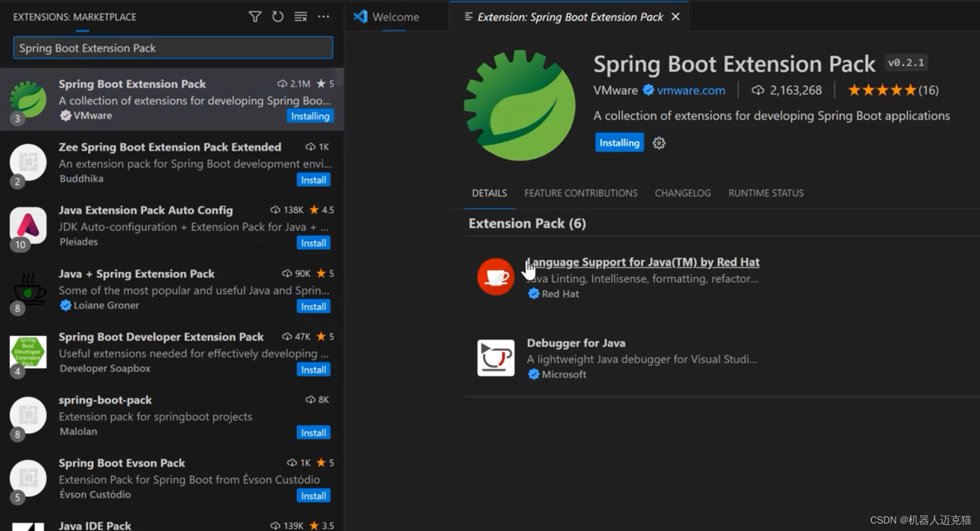Click the Installing button in details header
Screen dimensions: 980x531
pyautogui.click(x=619, y=143)
